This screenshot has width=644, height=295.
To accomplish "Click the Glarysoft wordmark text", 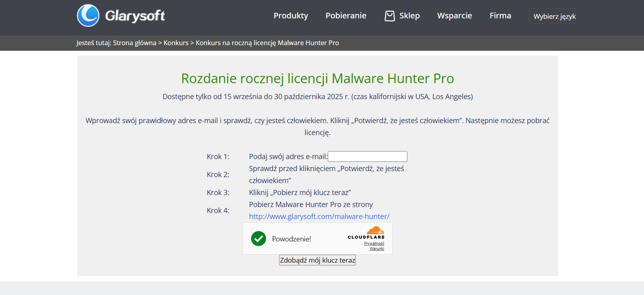I will click(x=135, y=16).
